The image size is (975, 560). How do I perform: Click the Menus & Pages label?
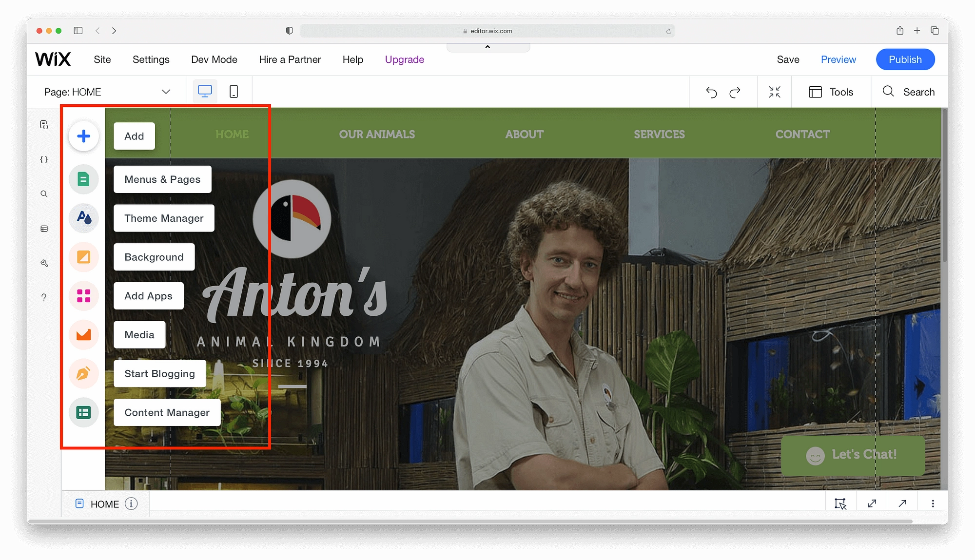pos(162,179)
